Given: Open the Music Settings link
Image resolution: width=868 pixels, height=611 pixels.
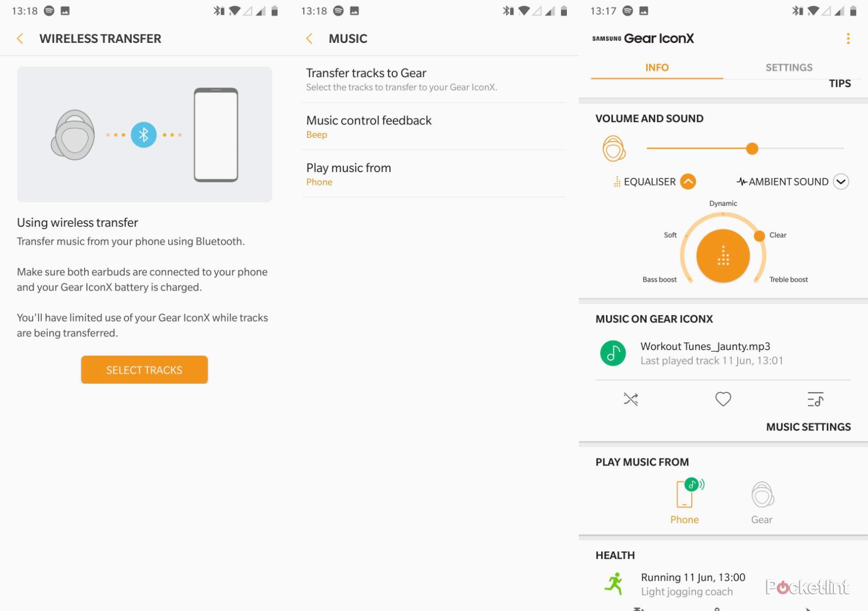Looking at the screenshot, I should click(808, 427).
